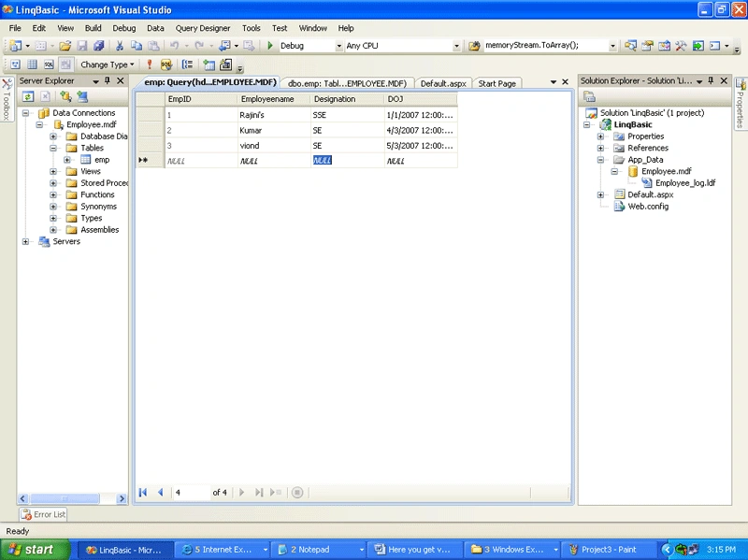
Task: Toggle the Show SQL Pane button
Action: pyautogui.click(x=49, y=65)
